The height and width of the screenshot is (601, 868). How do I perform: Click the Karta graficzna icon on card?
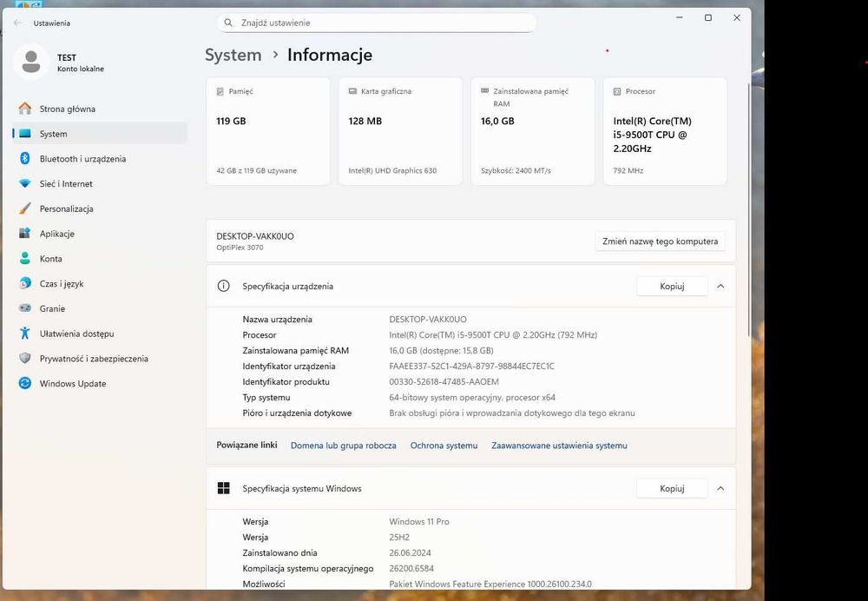click(x=352, y=91)
